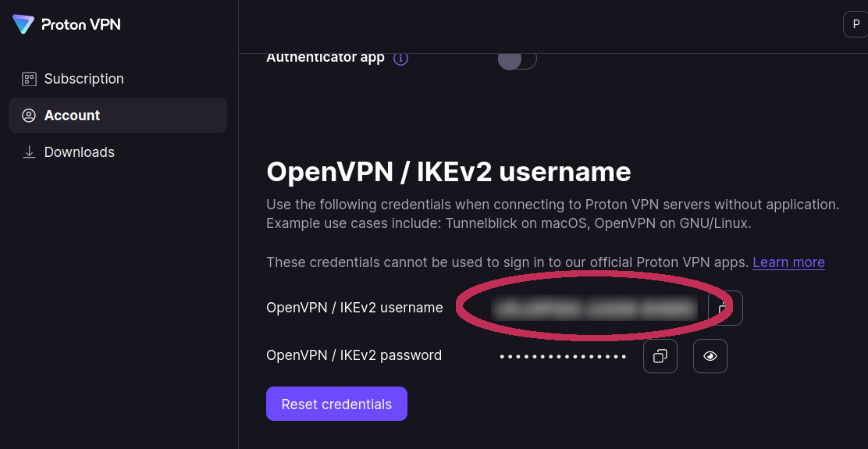The width and height of the screenshot is (868, 449).
Task: Click the Authenticator app label text
Action: click(325, 58)
